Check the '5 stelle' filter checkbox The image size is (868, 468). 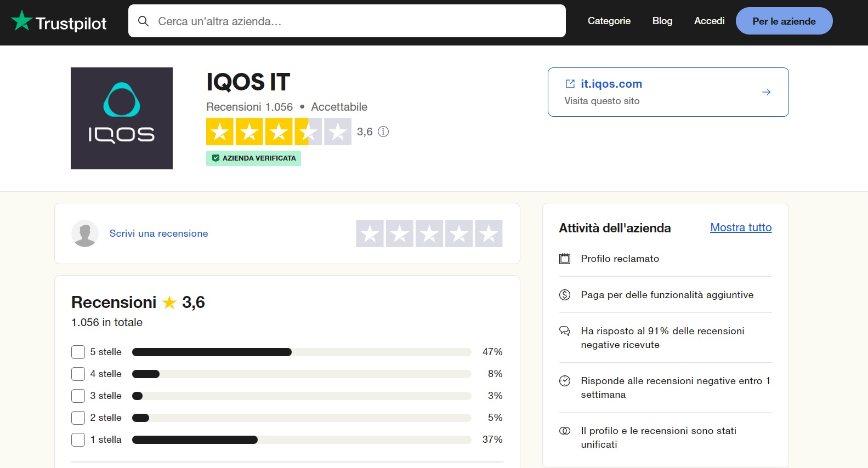click(x=78, y=352)
